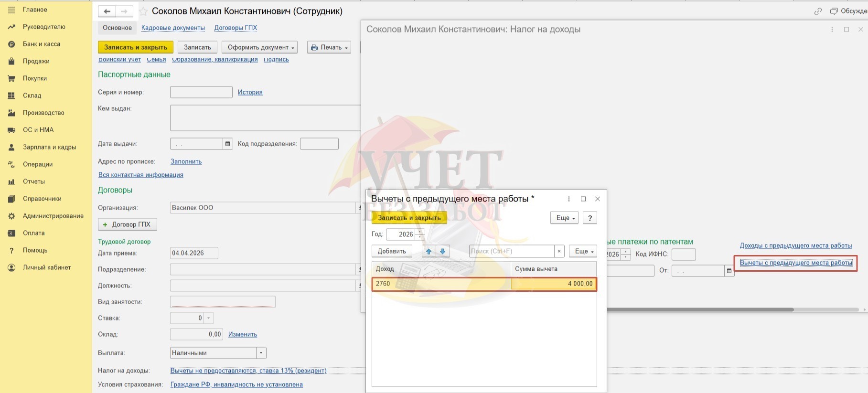Expand the Печать dropdown menu
This screenshot has width=868, height=393.
coord(329,47)
